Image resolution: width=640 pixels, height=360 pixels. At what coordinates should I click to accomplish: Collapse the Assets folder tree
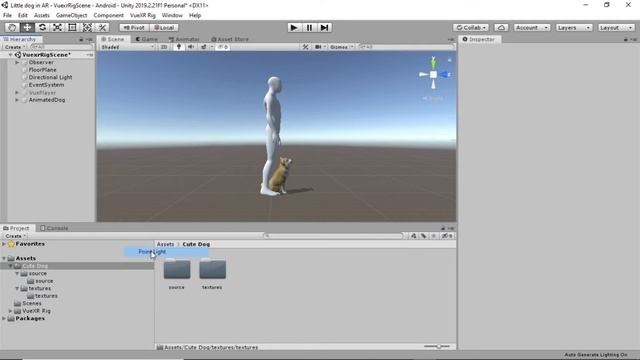[x=4, y=258]
